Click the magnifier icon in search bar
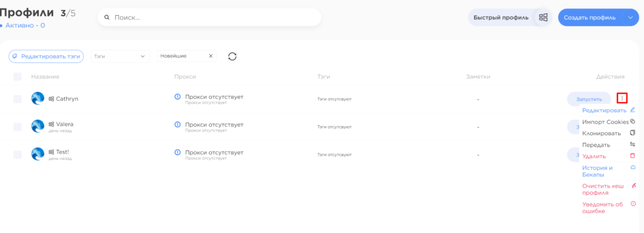 [107, 18]
